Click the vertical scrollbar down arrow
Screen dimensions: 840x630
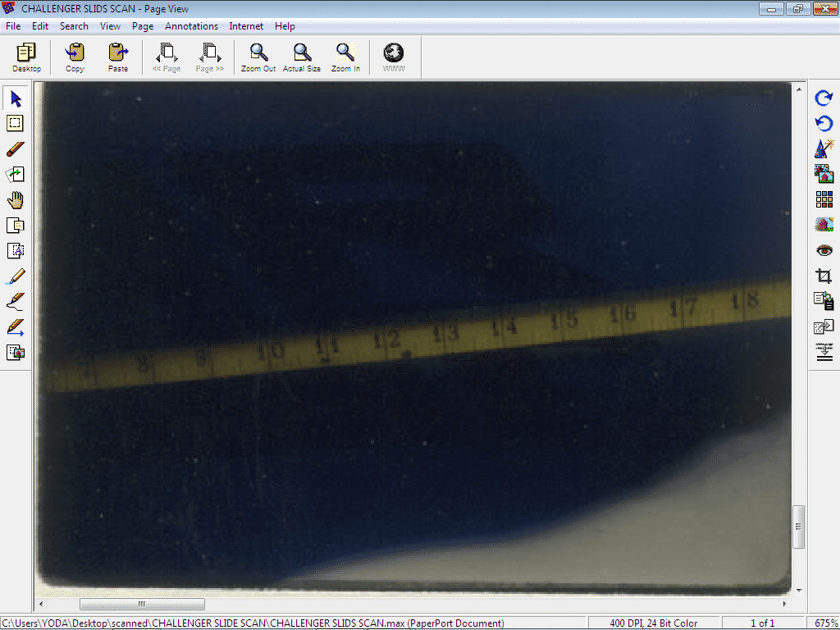coord(799,590)
